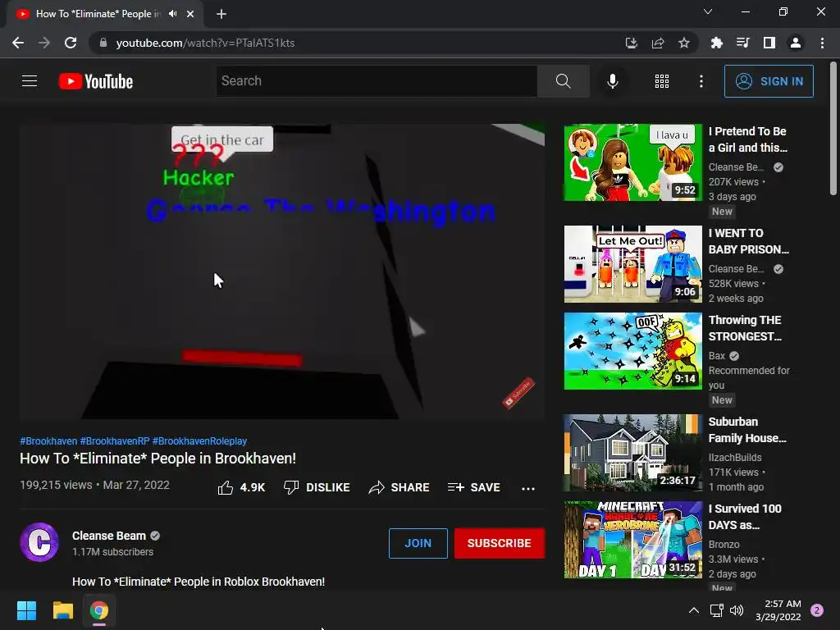Click the SIGN IN button

tap(768, 81)
